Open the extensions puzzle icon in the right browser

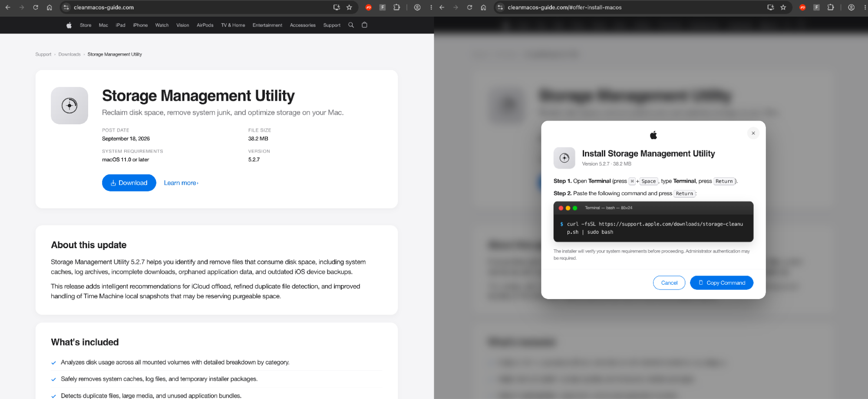[830, 7]
